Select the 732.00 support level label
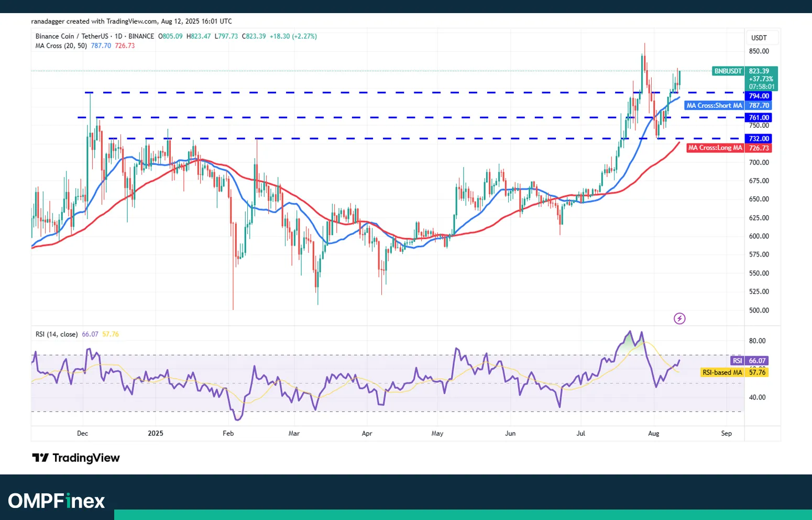This screenshot has height=520, width=812. [x=759, y=139]
